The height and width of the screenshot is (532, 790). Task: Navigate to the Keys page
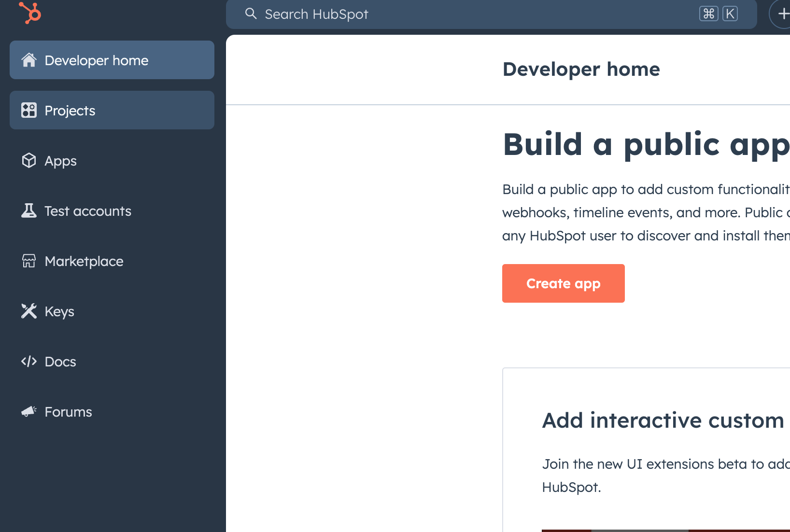tap(112, 311)
